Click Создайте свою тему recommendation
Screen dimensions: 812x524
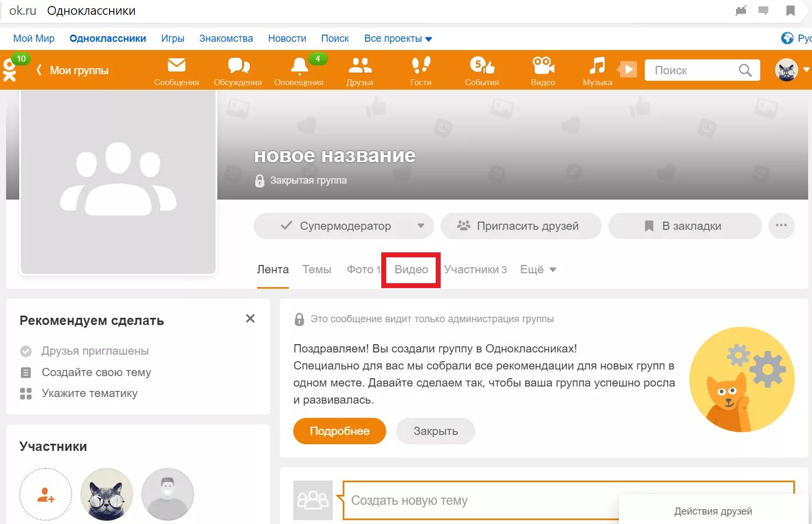click(x=96, y=372)
